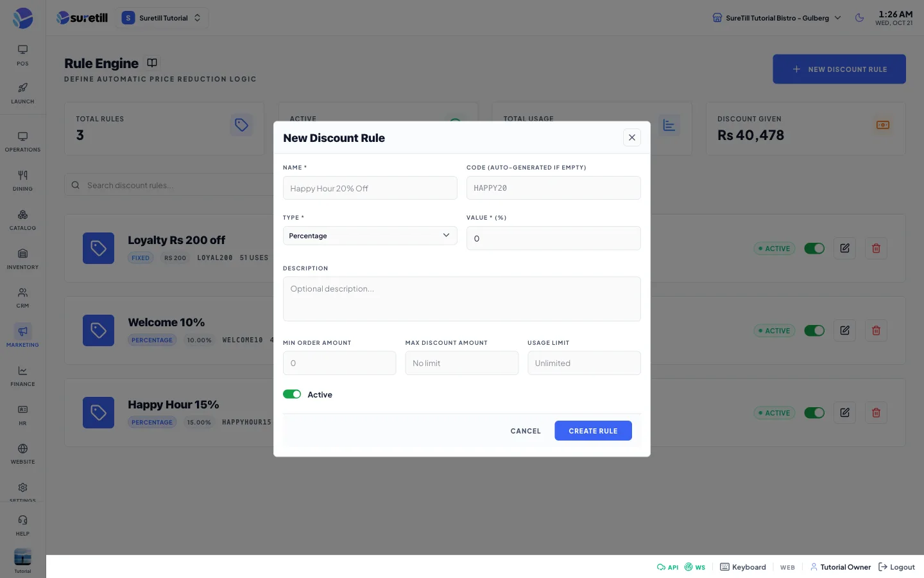The height and width of the screenshot is (578, 924).
Task: Expand the Suretill Tutorial workspace switcher
Action: 162,18
